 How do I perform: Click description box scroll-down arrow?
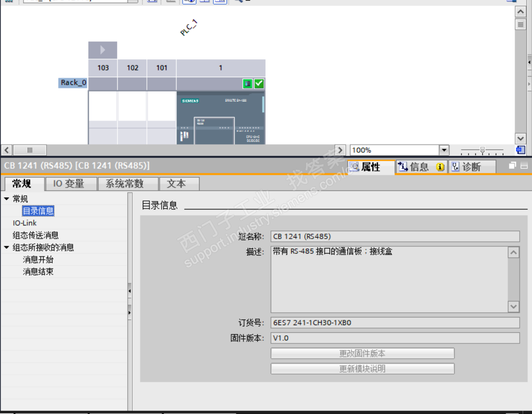(514, 307)
